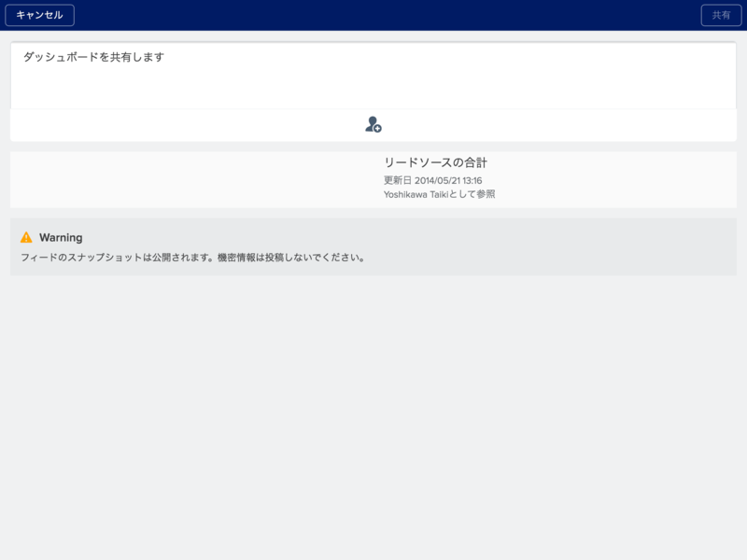
Task: Tap the dark navigation bar at the top
Action: [x=373, y=15]
